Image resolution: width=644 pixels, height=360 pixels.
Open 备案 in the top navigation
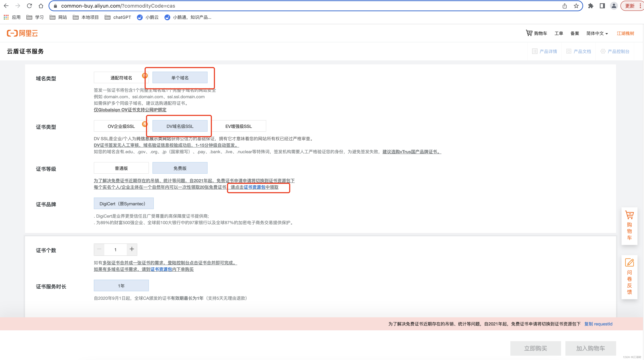click(574, 33)
